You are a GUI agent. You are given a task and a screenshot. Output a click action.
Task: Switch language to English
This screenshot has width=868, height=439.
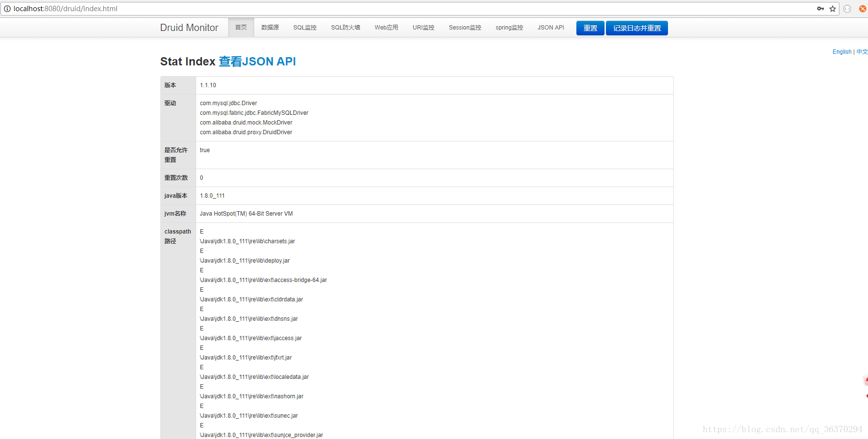point(842,52)
